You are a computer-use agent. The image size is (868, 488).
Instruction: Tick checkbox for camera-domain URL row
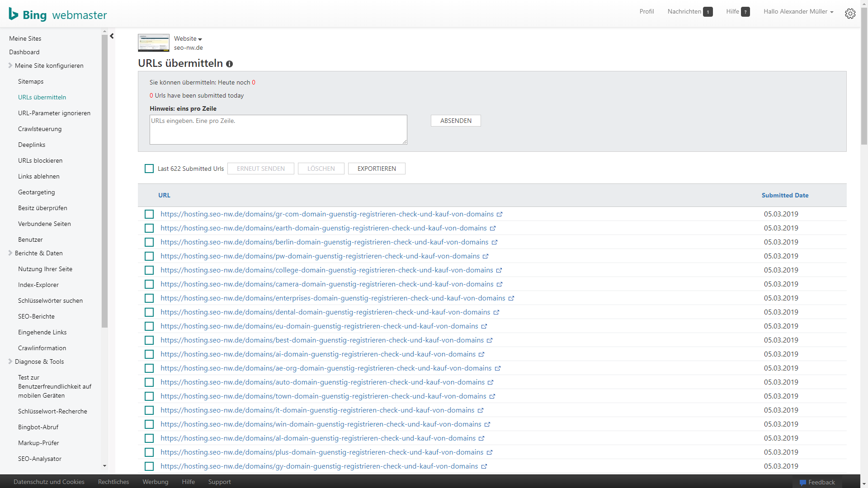tap(149, 284)
